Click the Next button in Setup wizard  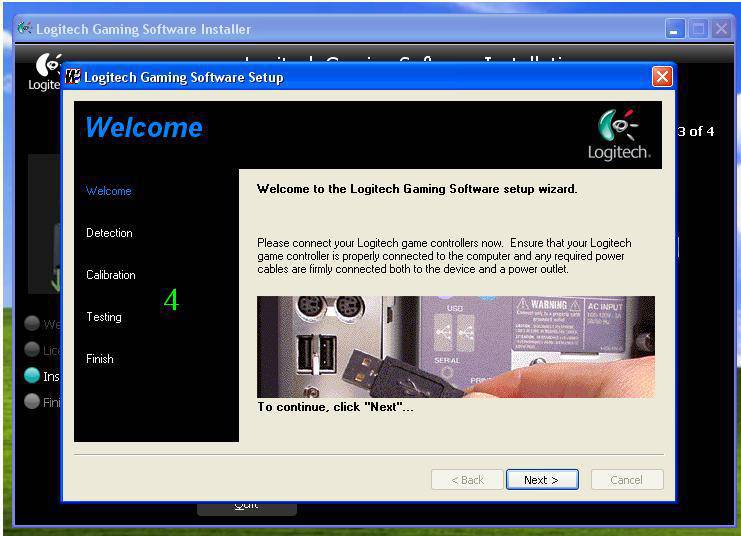542,480
